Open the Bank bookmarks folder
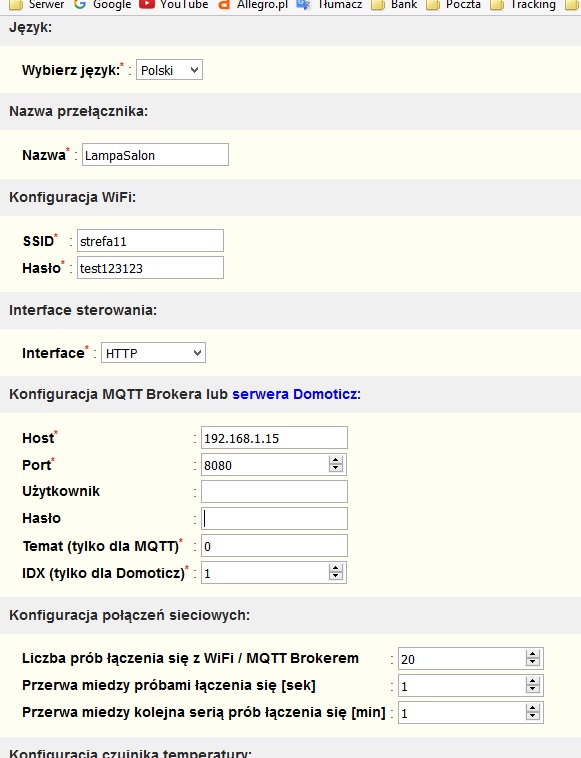This screenshot has width=581, height=758. [x=396, y=5]
